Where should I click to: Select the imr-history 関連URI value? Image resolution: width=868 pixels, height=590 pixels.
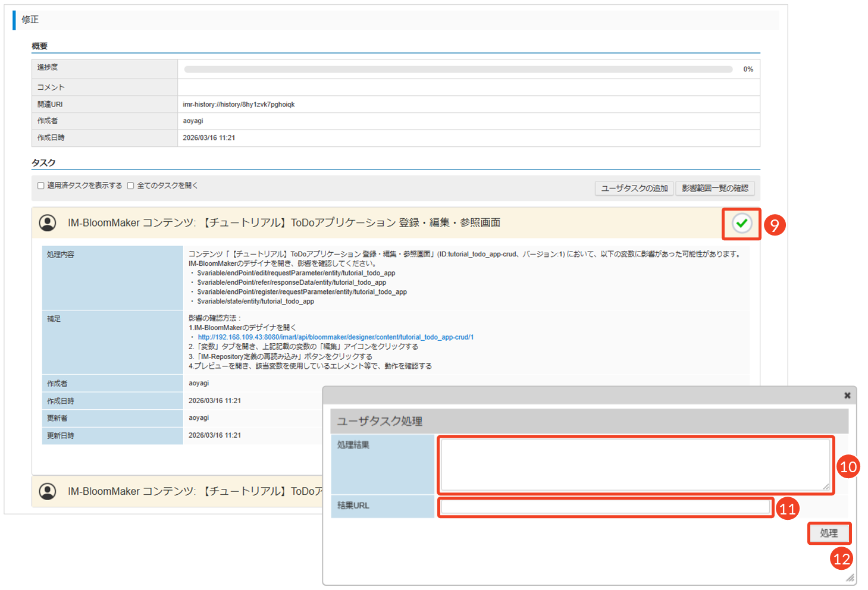point(239,105)
